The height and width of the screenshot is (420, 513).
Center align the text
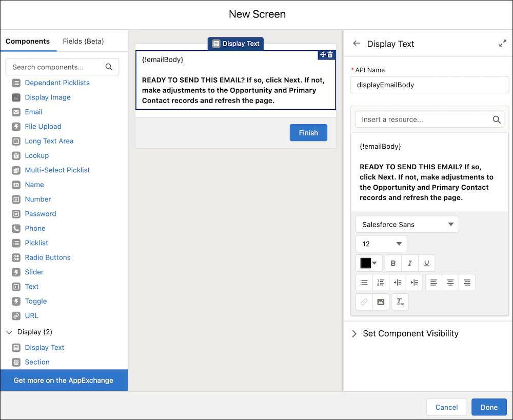(450, 282)
